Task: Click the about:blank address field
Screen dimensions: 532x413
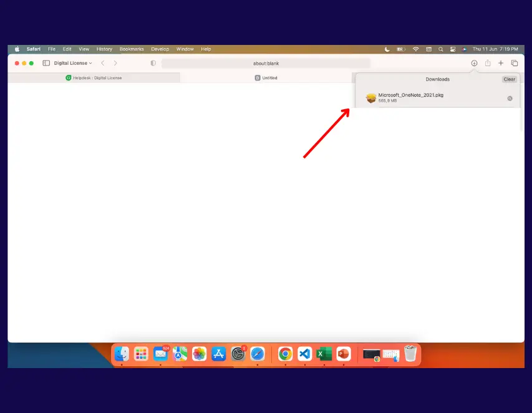Action: click(x=266, y=64)
